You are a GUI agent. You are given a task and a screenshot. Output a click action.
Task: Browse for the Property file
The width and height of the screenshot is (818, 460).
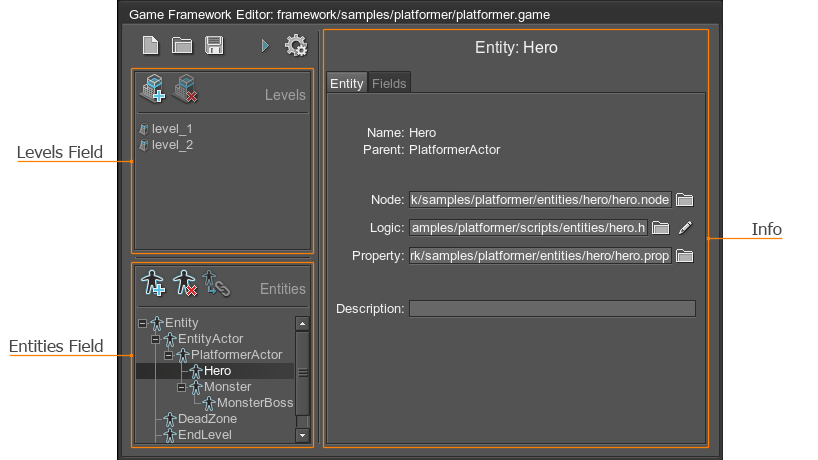[684, 256]
